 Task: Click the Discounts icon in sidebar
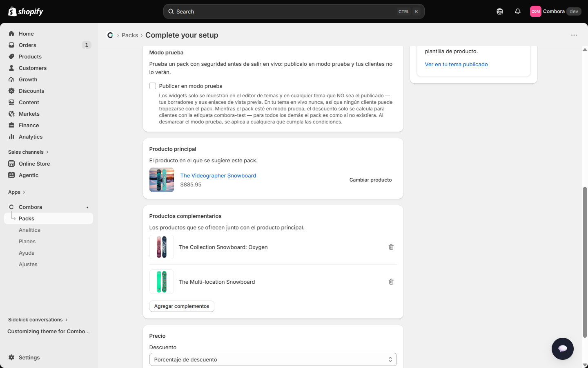(11, 91)
